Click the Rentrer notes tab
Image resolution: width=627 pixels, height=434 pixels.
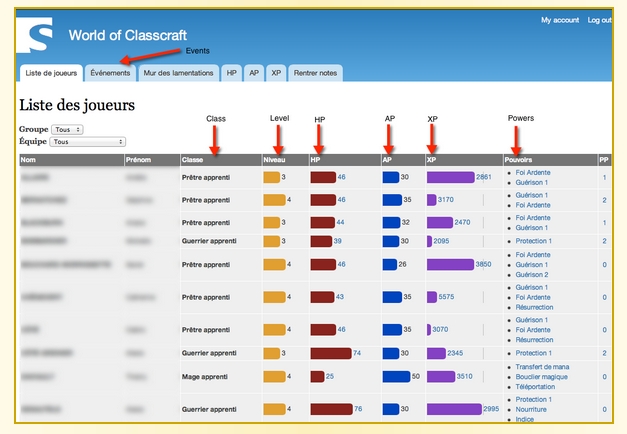(316, 73)
